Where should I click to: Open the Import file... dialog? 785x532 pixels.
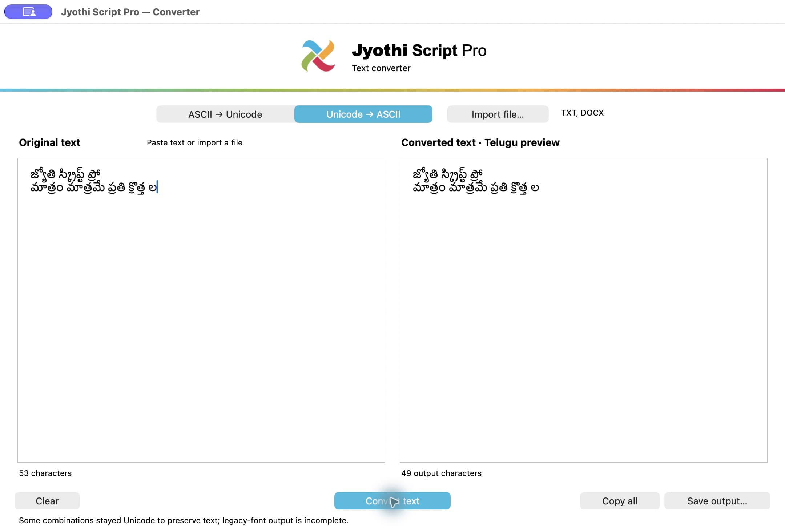tap(498, 114)
